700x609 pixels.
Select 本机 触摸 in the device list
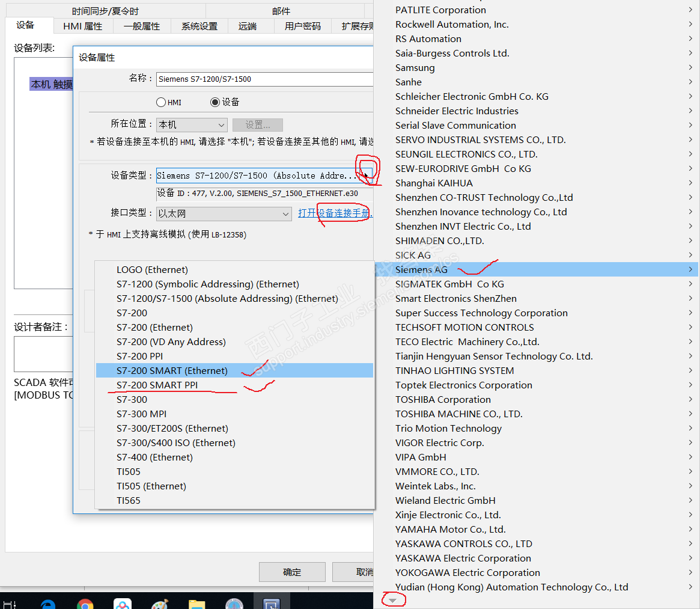coord(51,84)
